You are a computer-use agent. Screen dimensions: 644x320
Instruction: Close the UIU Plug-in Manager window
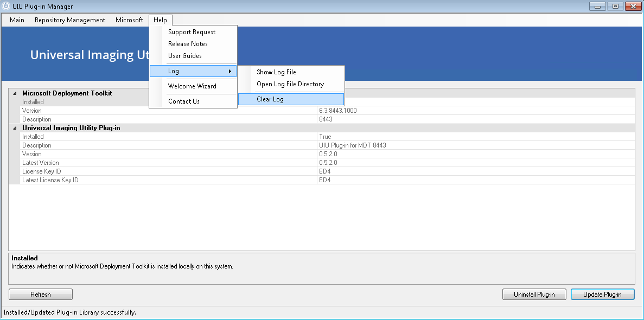tap(633, 6)
